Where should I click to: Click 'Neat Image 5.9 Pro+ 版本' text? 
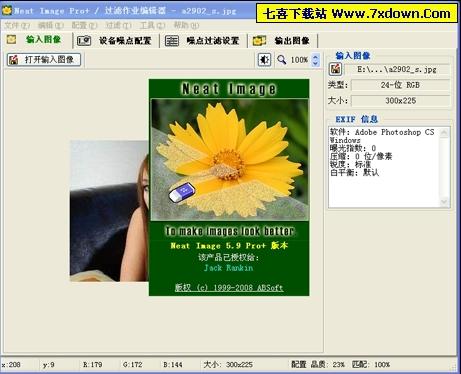pos(229,246)
